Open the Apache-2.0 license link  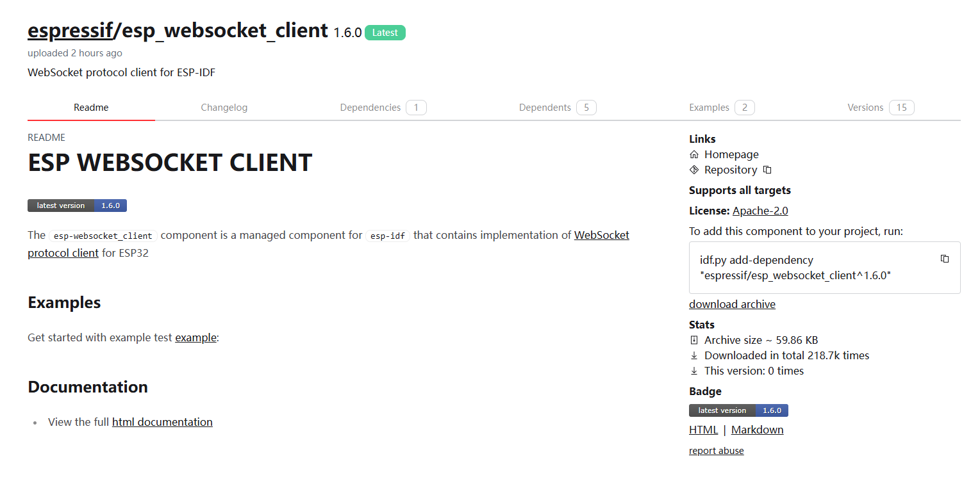[760, 211]
